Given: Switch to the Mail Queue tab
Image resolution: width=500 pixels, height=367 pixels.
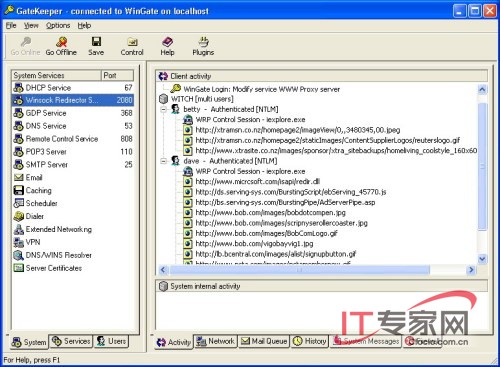Looking at the screenshot, I should click(x=264, y=341).
